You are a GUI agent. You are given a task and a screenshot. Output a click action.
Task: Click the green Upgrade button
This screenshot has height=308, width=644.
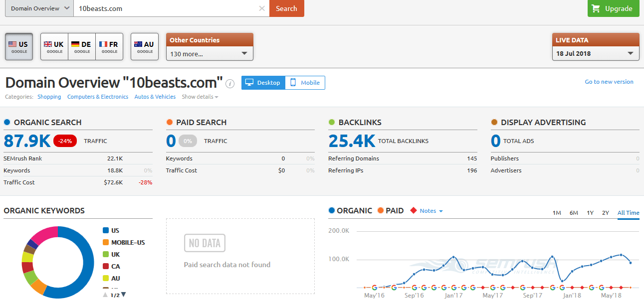tap(613, 8)
